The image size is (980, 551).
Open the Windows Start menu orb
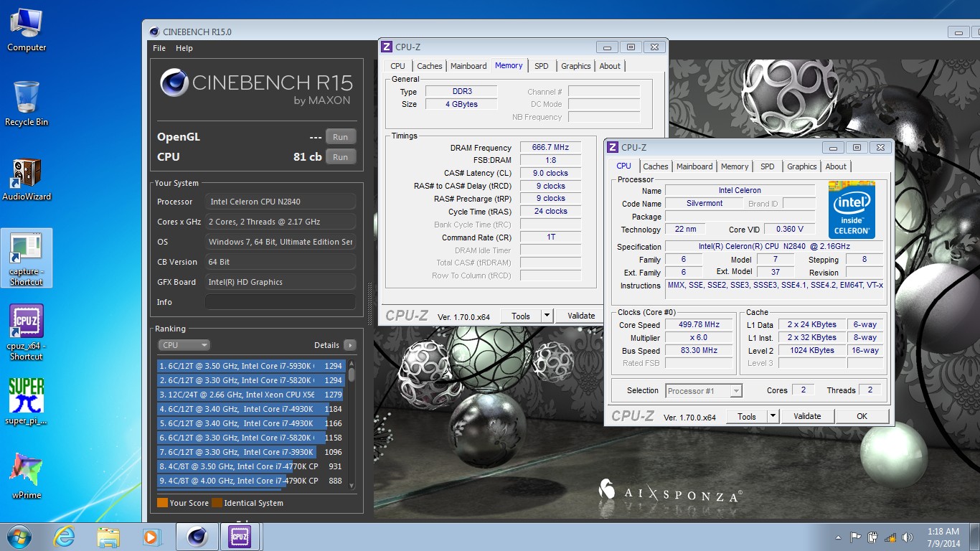coord(19,537)
